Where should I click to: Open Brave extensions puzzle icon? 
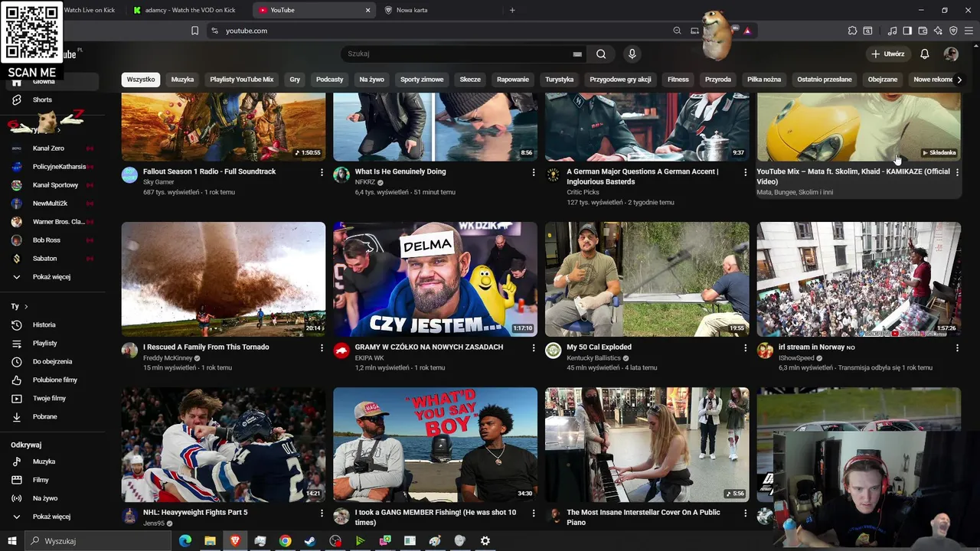(x=852, y=31)
